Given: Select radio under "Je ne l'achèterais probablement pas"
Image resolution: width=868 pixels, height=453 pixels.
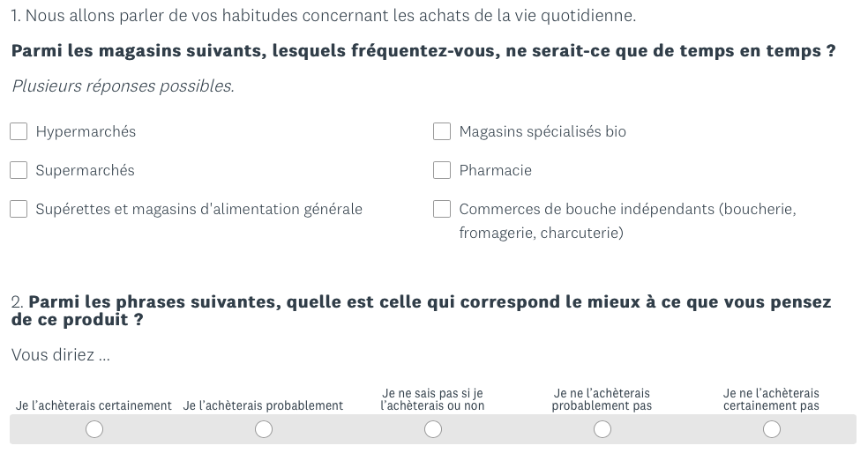Looking at the screenshot, I should [602, 429].
